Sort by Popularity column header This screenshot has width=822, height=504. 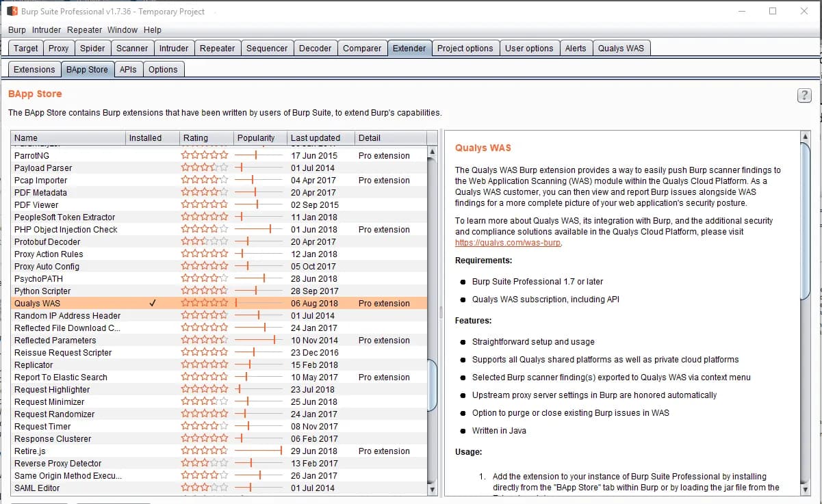coord(256,137)
